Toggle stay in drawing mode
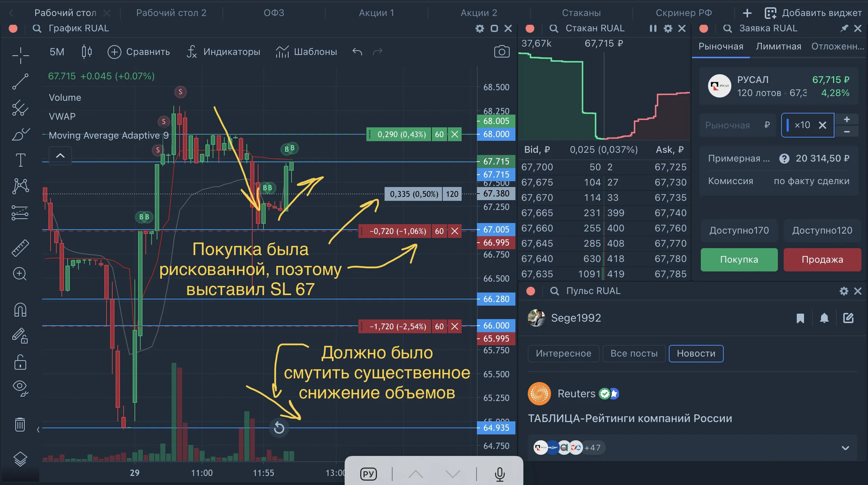 click(x=20, y=335)
